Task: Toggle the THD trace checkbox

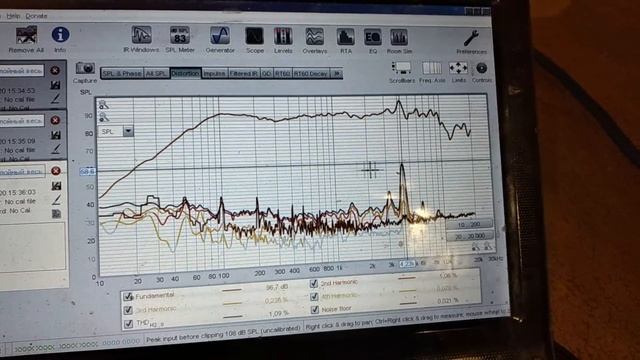Action: pyautogui.click(x=129, y=324)
